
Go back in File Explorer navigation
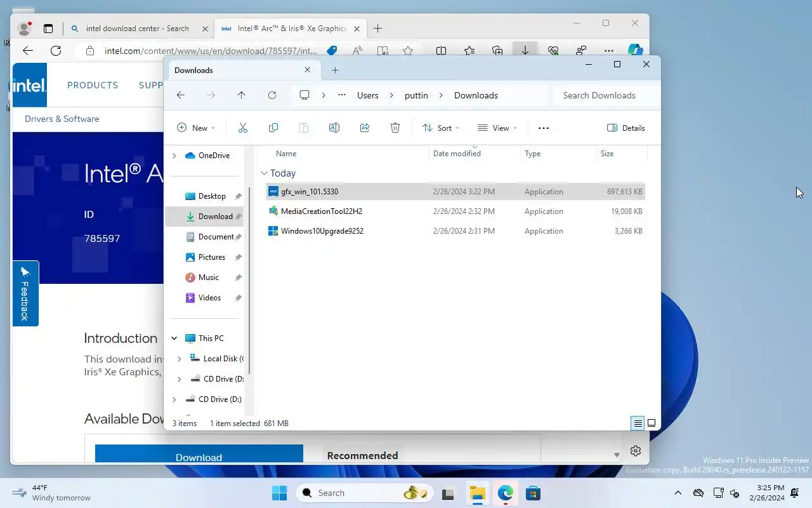tap(181, 95)
